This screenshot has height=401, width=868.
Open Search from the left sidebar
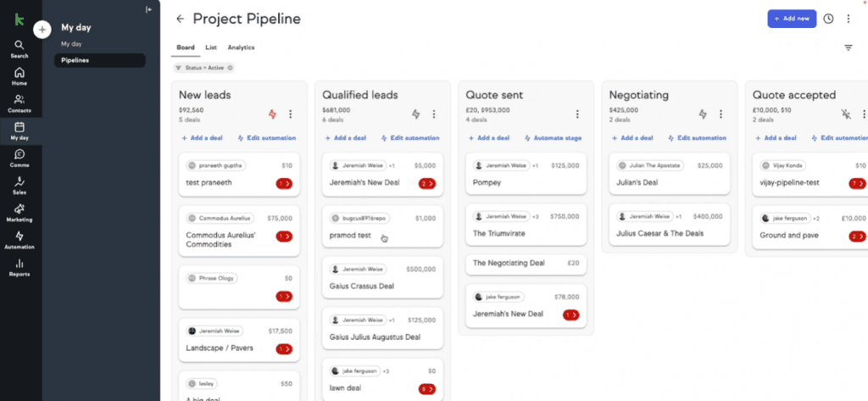(x=19, y=49)
